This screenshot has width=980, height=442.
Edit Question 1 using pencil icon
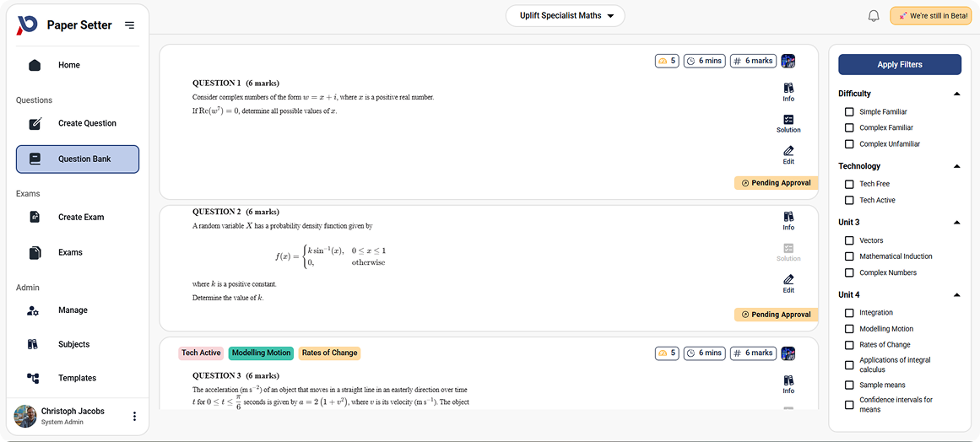click(x=788, y=154)
